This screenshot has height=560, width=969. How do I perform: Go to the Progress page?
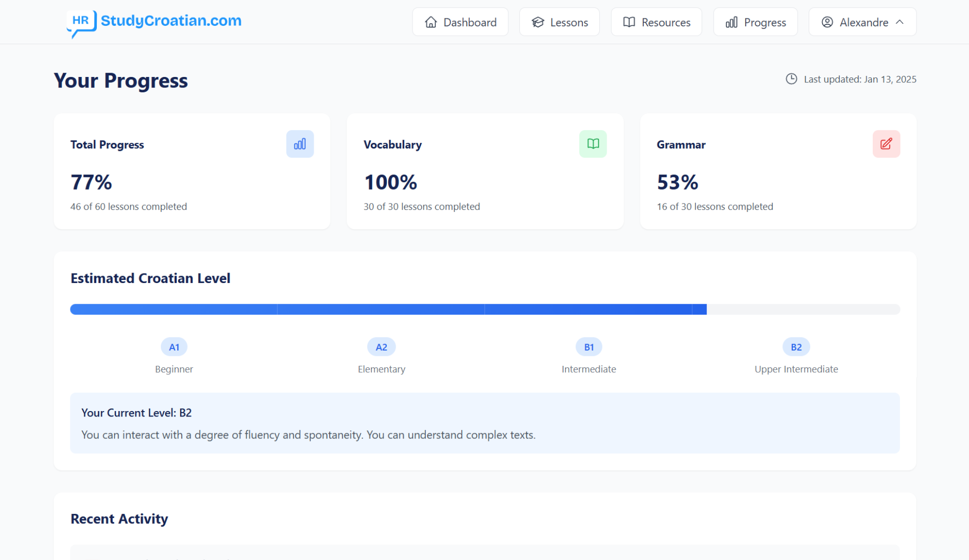click(x=755, y=22)
